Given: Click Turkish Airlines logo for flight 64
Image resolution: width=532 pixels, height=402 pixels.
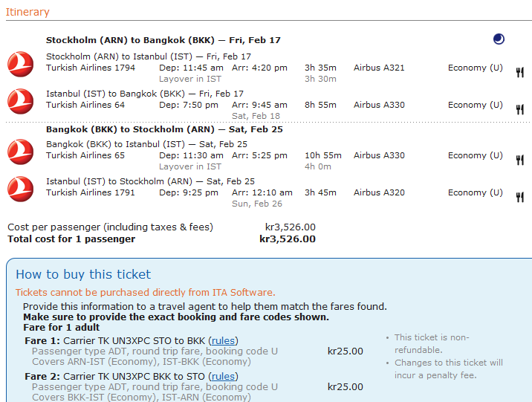Looking at the screenshot, I should (20, 100).
